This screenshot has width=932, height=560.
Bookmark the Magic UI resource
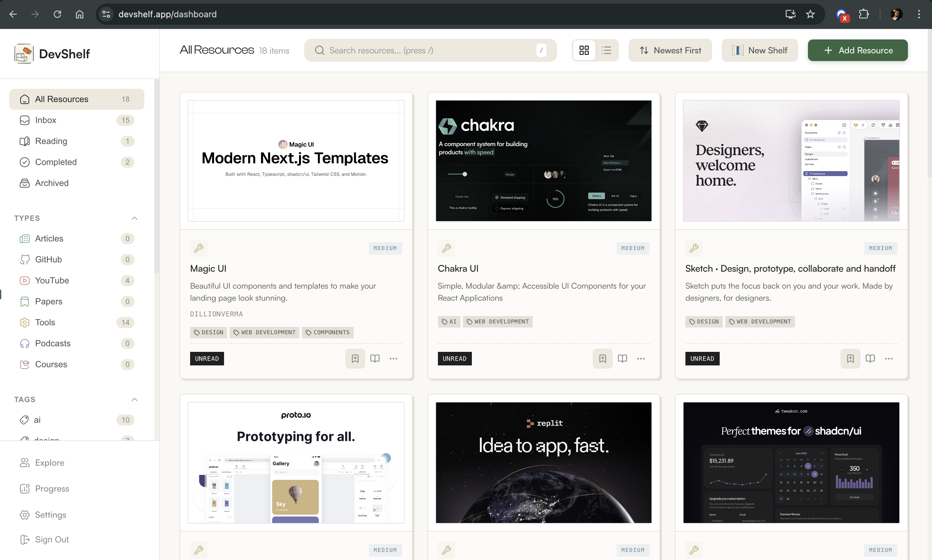coord(355,359)
